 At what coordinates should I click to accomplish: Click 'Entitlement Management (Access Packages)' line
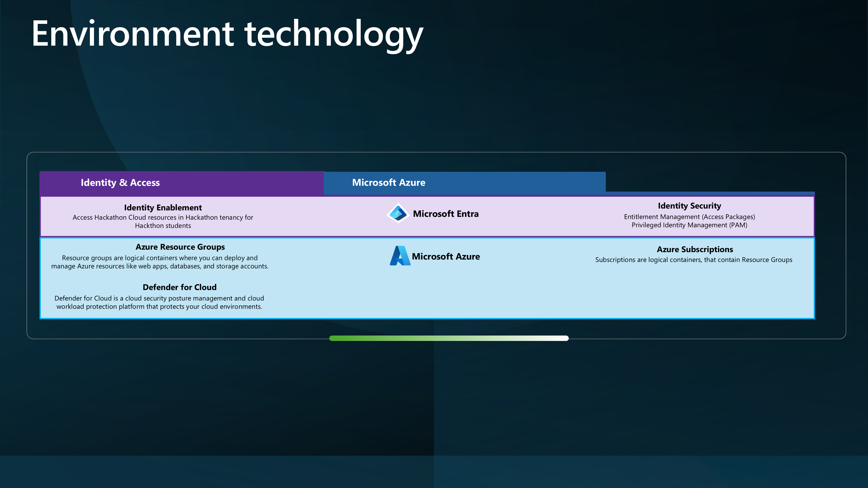click(689, 217)
